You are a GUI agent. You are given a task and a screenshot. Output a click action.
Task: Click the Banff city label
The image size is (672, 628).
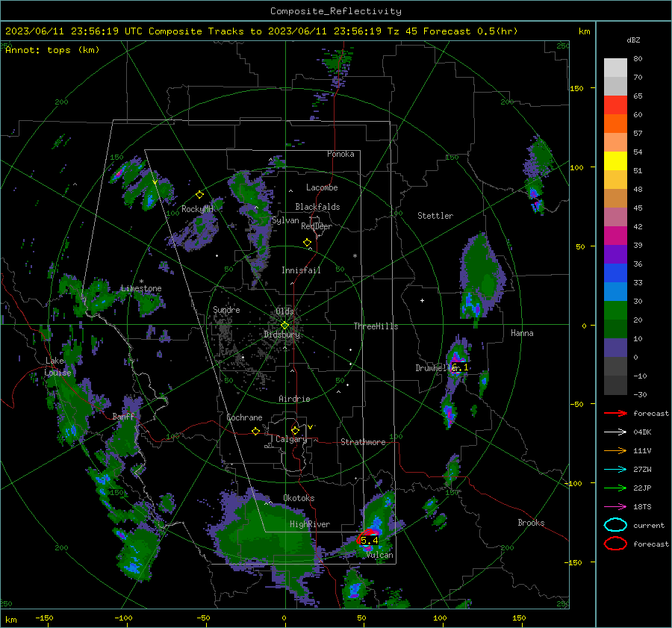(123, 416)
